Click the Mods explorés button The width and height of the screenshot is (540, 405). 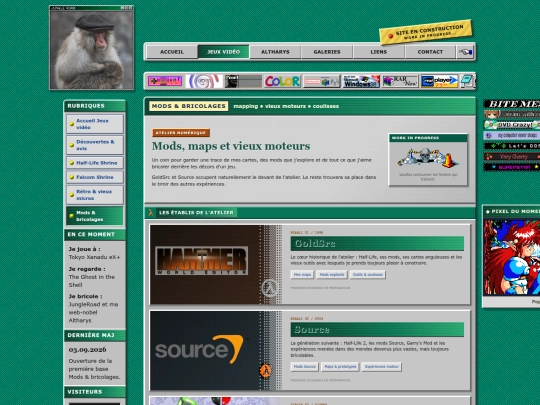coord(332,274)
